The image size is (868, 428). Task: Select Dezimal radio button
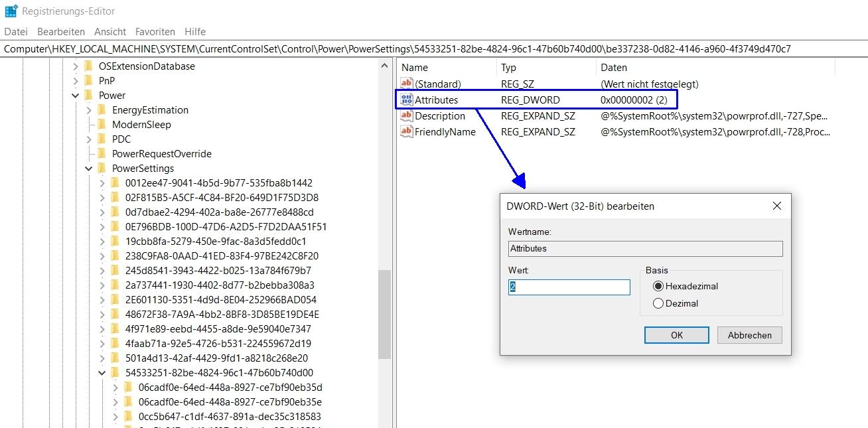pyautogui.click(x=658, y=304)
